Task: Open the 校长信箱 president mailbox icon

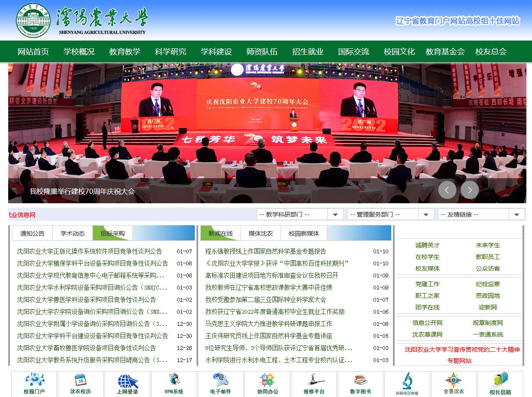Action: (500, 384)
